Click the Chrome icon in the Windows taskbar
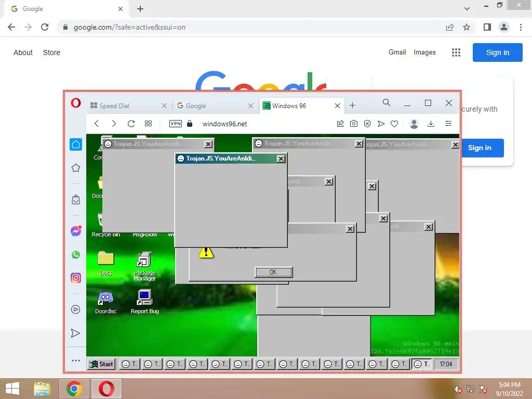The height and width of the screenshot is (399, 532). coord(74,389)
